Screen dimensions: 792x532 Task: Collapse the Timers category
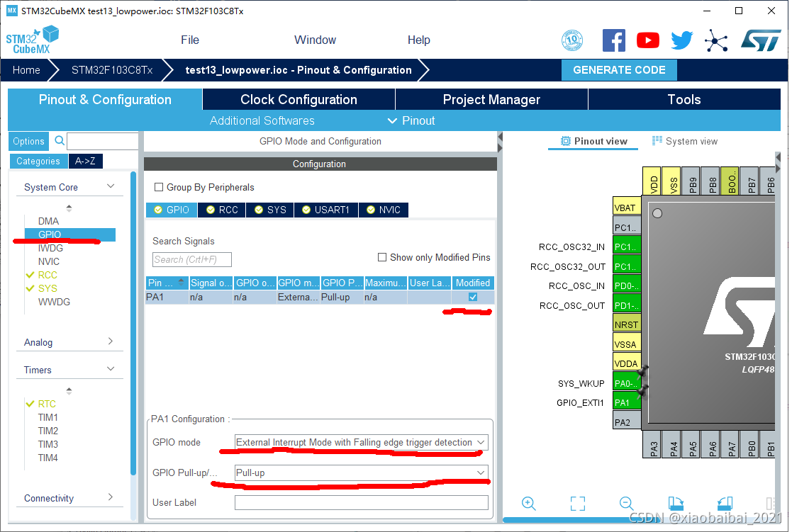coord(111,368)
